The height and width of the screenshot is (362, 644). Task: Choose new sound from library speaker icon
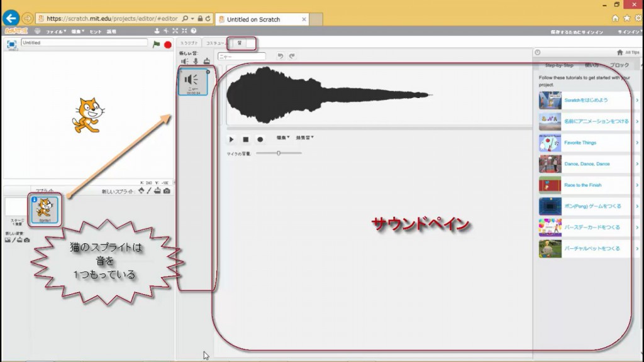point(185,61)
